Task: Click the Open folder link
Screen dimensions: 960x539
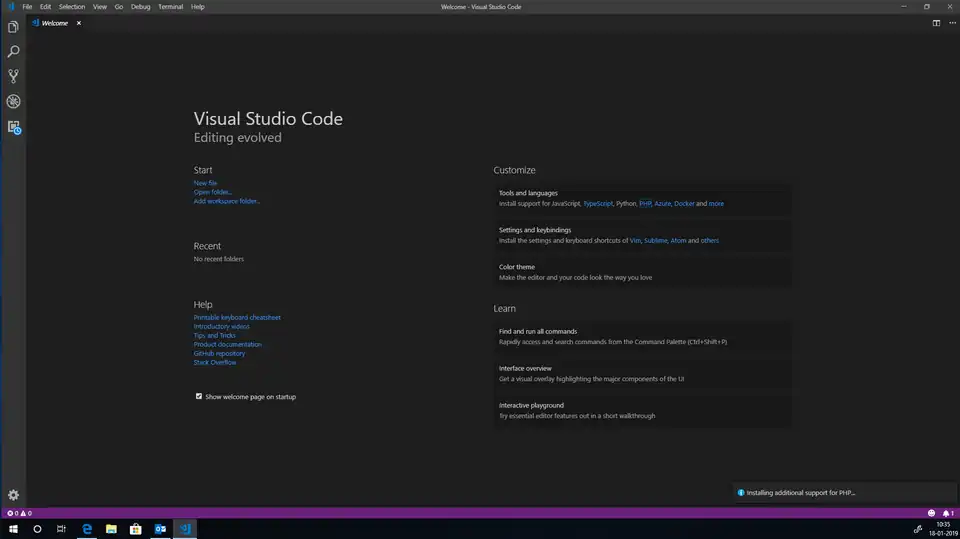Action: (213, 192)
